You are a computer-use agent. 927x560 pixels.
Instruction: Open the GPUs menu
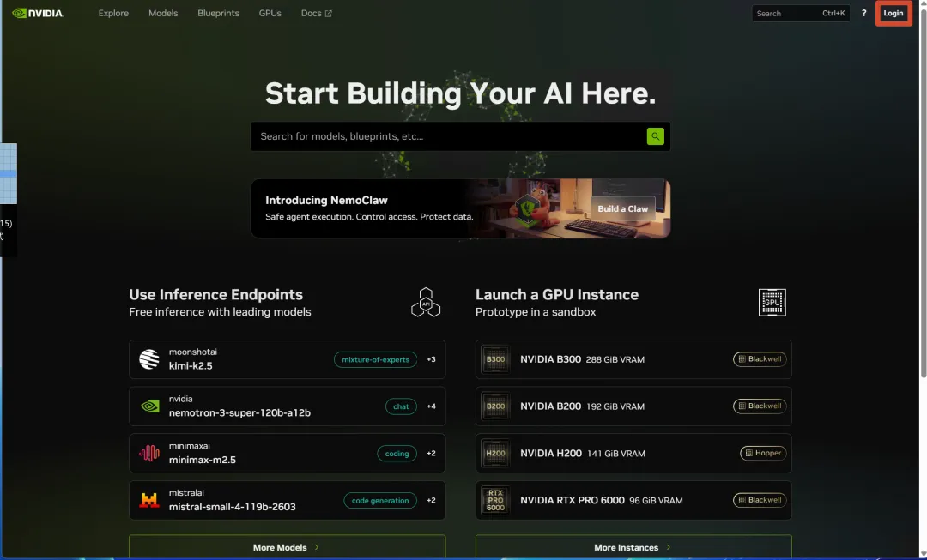(270, 13)
